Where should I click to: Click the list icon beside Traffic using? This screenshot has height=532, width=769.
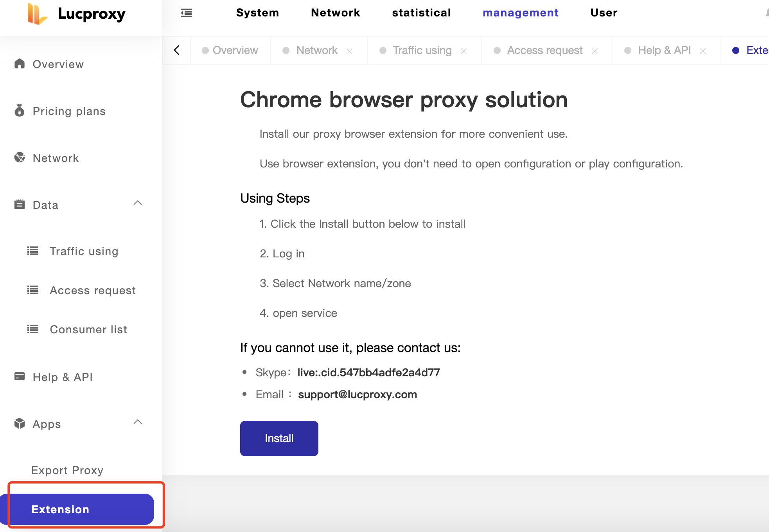pos(33,251)
